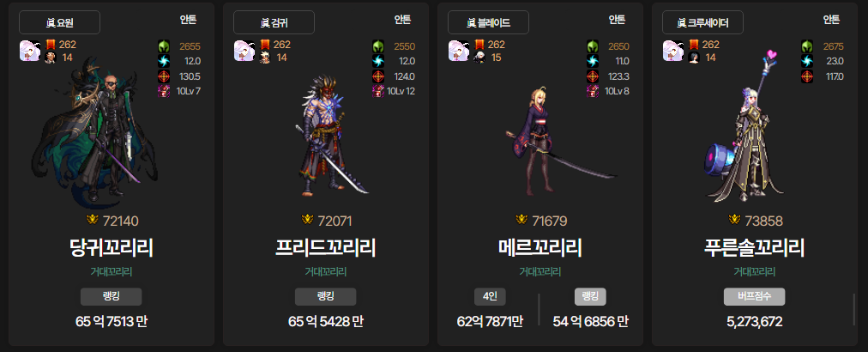Viewport: 868px width, 352px height.
Task: Select the 眞 블레이드 class badge
Action: [x=488, y=22]
